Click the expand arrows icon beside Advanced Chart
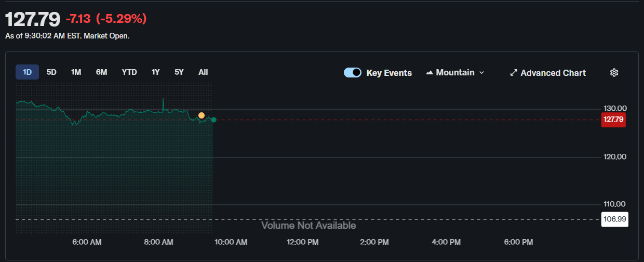644x262 pixels. pyautogui.click(x=514, y=73)
